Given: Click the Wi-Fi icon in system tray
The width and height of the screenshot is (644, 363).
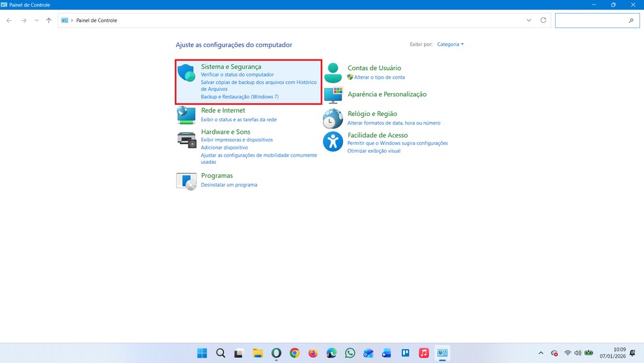Looking at the screenshot, I should click(x=567, y=353).
